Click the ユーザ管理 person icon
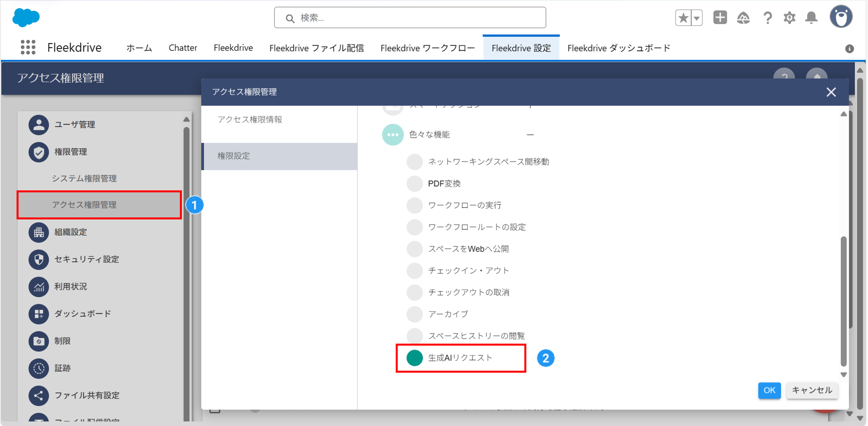The height and width of the screenshot is (426, 868). pos(39,125)
